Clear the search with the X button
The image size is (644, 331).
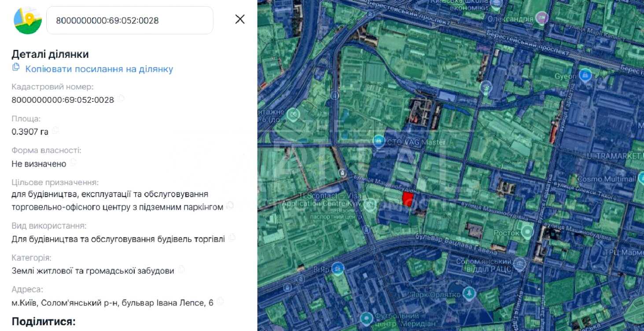pyautogui.click(x=240, y=19)
